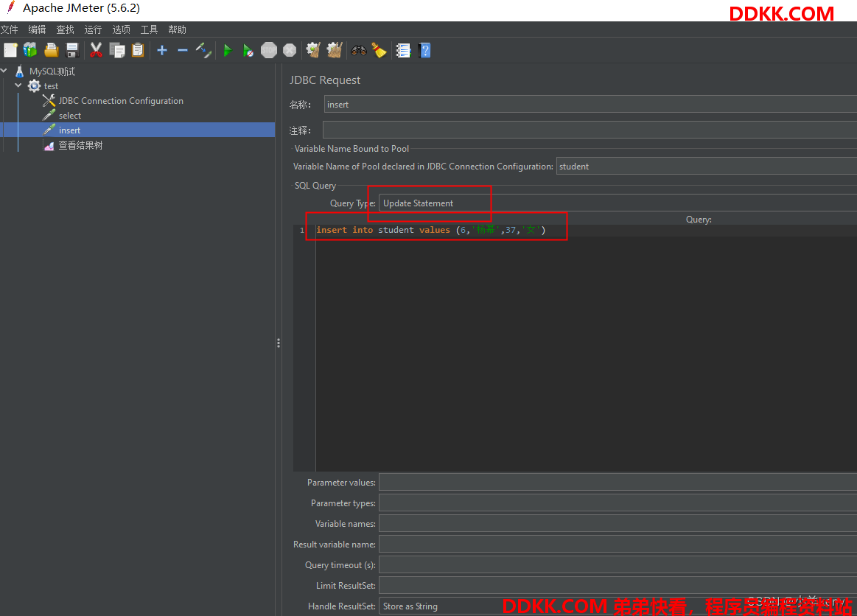The image size is (857, 616).
Task: Open the 帮助 menu
Action: (177, 29)
